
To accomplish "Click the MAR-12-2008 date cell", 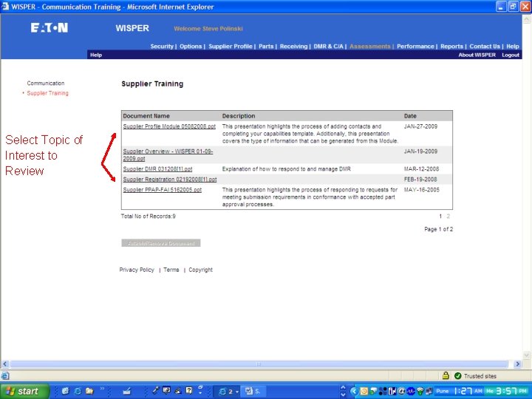I will click(x=421, y=169).
